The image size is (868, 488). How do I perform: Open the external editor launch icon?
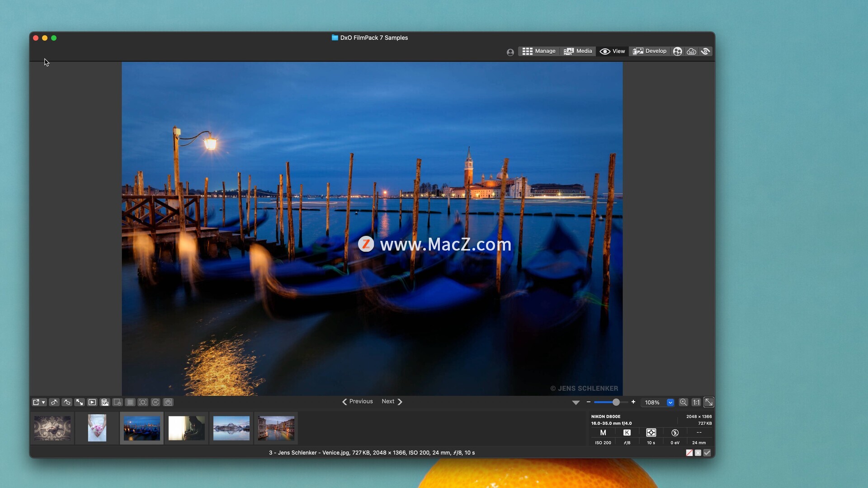36,402
